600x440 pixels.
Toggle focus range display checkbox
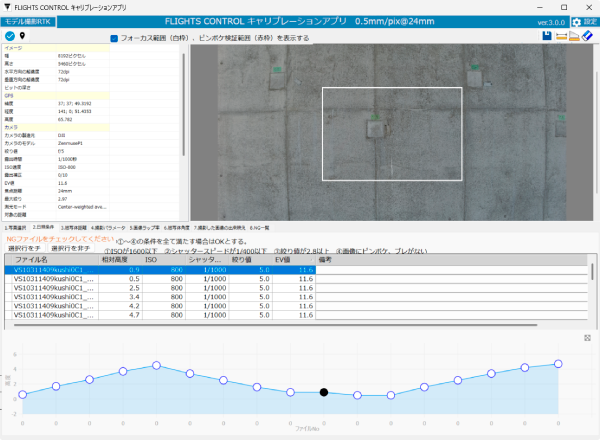[114, 38]
